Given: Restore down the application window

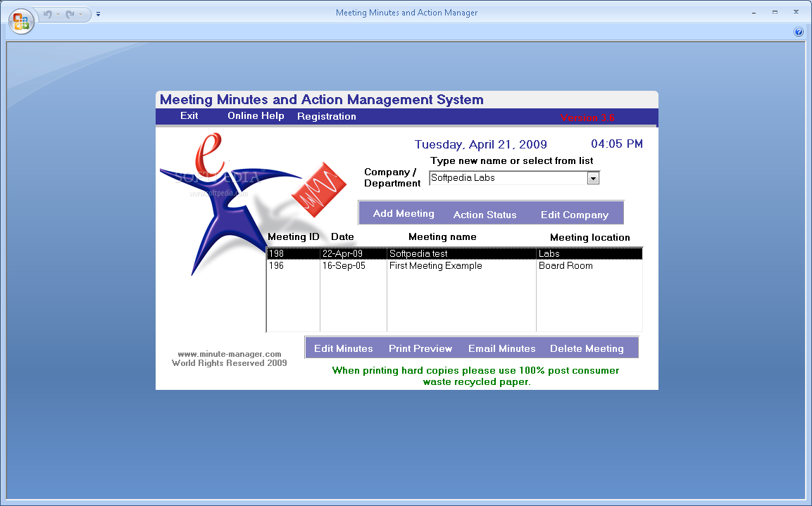Looking at the screenshot, I should click(x=775, y=13).
